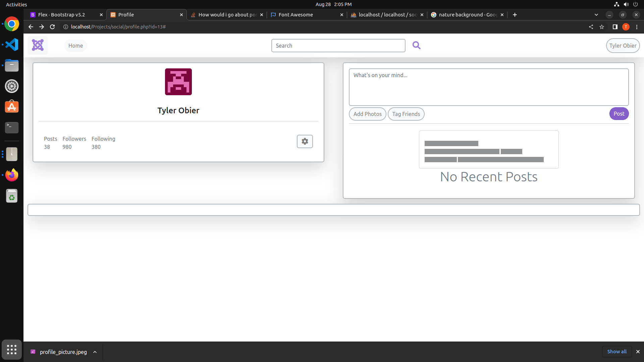
Task: Open Visual Studio Code from dock
Action: click(12, 45)
